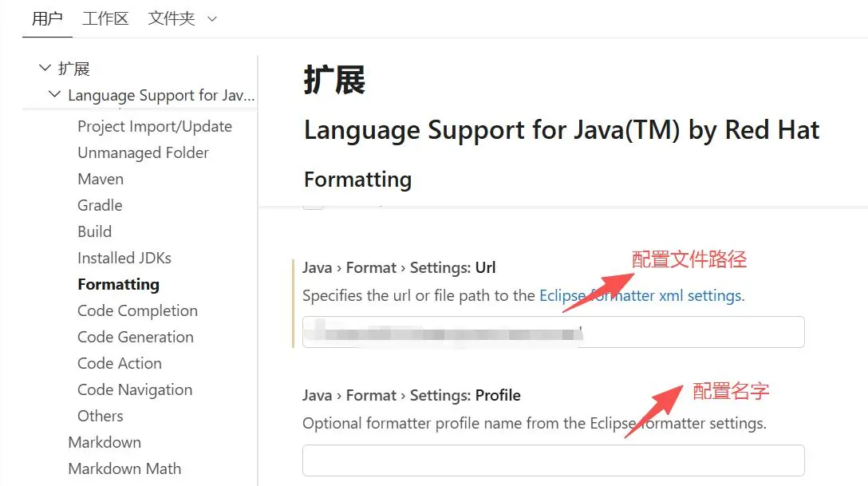
Task: Open Eclipse formatter xml settings link
Action: click(x=641, y=295)
